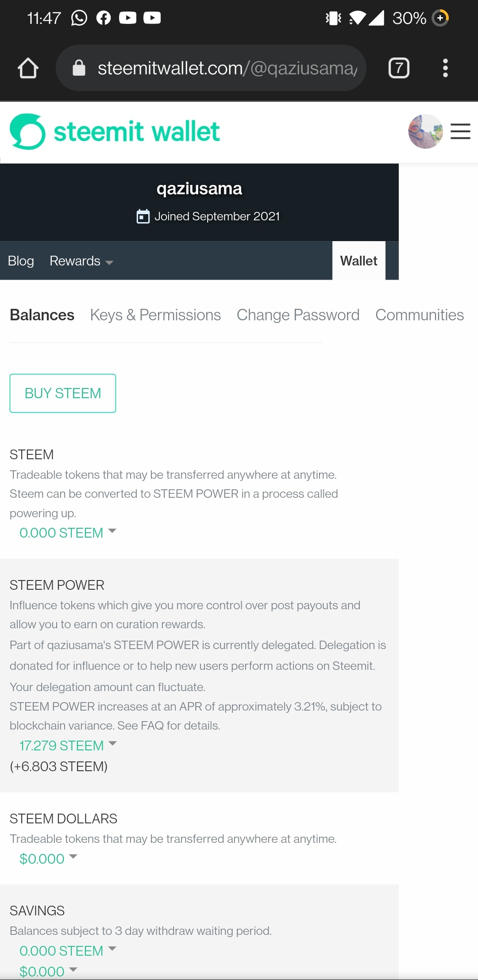Expand the 0.000 STEEM balance dropdown
Image resolution: width=478 pixels, height=980 pixels.
67,532
